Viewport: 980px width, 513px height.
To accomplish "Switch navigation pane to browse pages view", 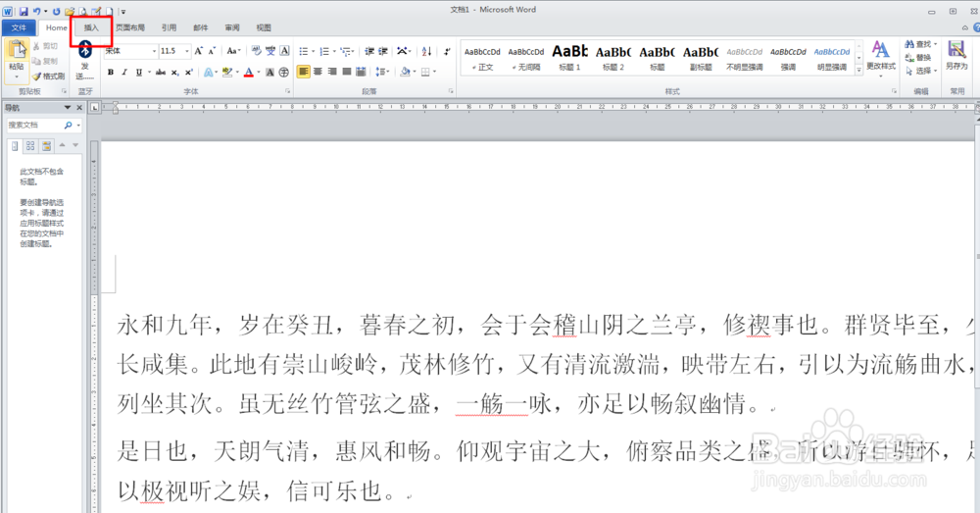I will [30, 146].
